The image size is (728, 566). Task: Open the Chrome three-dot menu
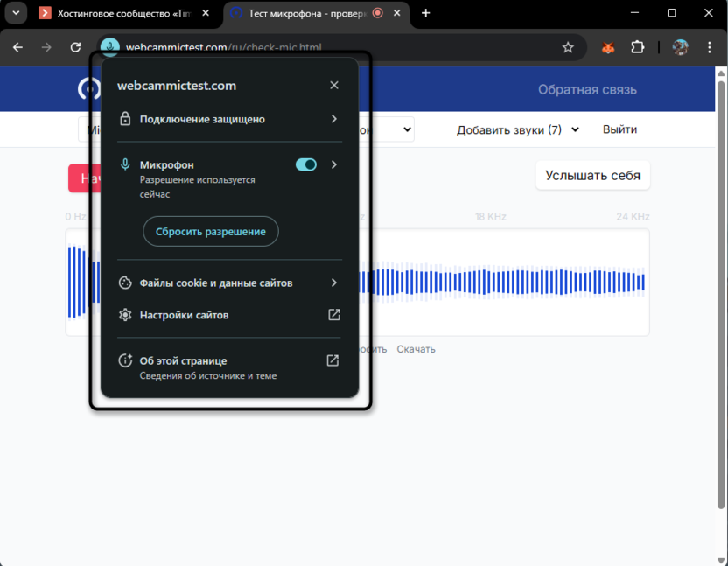point(709,47)
